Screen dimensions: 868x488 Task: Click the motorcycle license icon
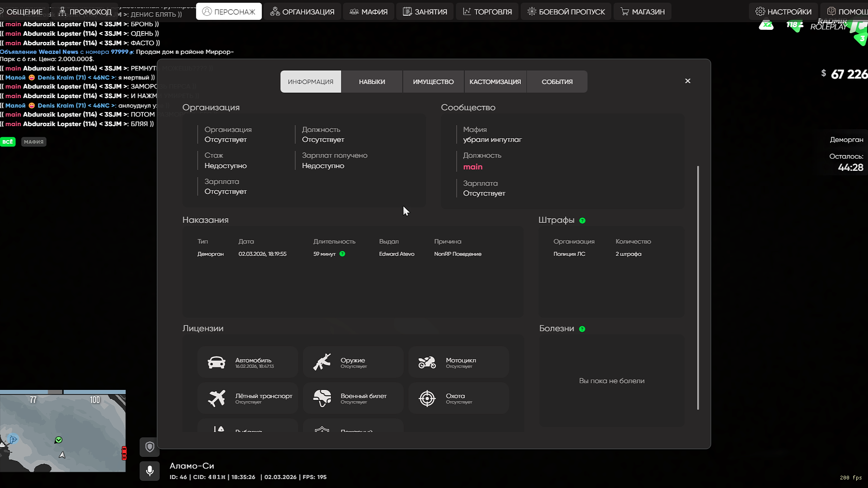(x=427, y=362)
